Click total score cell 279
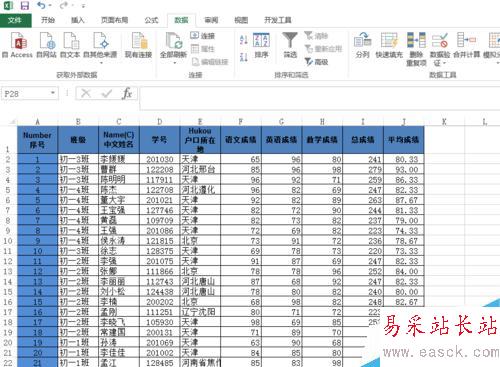 click(x=363, y=169)
